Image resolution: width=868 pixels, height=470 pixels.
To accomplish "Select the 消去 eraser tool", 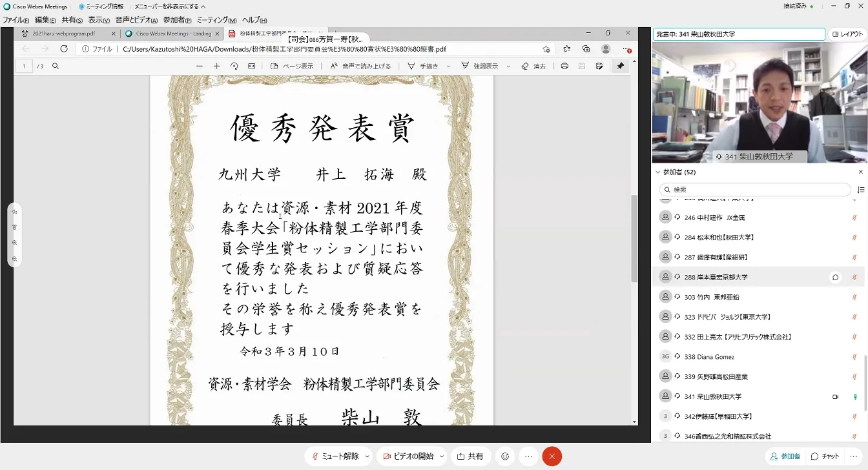I will pos(533,66).
